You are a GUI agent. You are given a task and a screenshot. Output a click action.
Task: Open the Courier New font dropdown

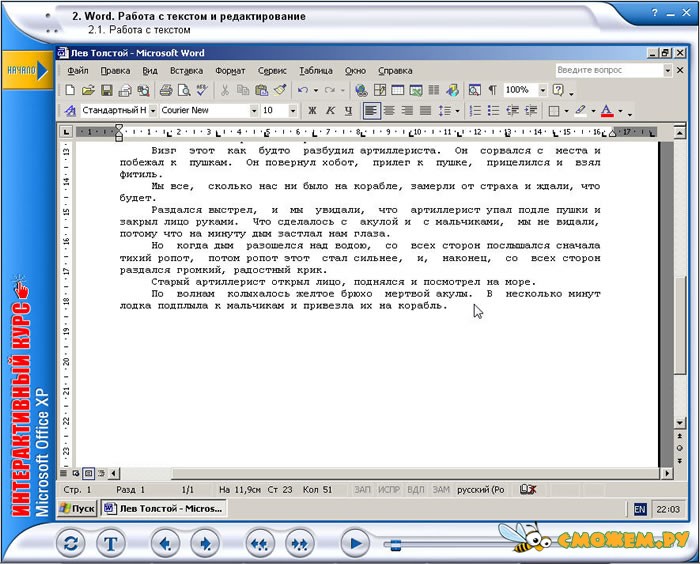click(254, 111)
